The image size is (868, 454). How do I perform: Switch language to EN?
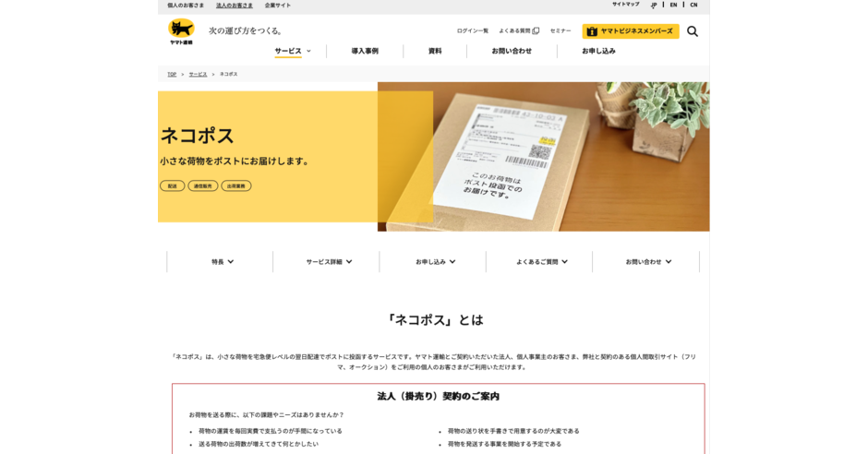pyautogui.click(x=673, y=5)
